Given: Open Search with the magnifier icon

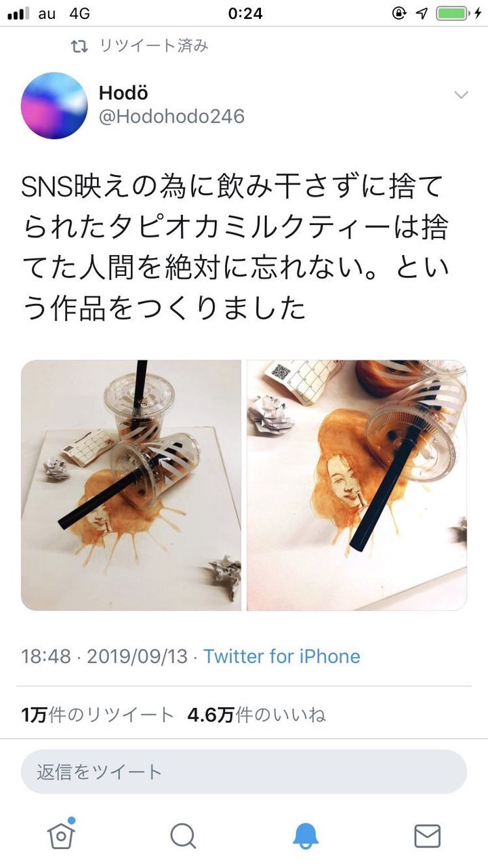Looking at the screenshot, I should click(x=183, y=835).
